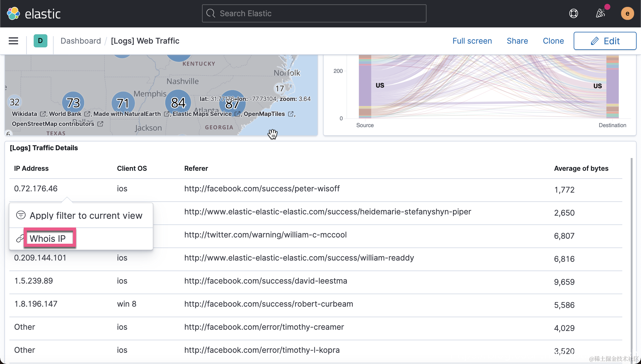This screenshot has width=641, height=364.
Task: Select the Whois IP drilldown option
Action: coord(48,238)
